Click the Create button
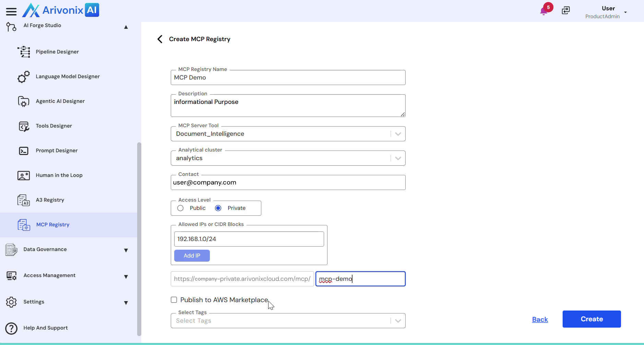This screenshot has height=345, width=644. click(592, 319)
